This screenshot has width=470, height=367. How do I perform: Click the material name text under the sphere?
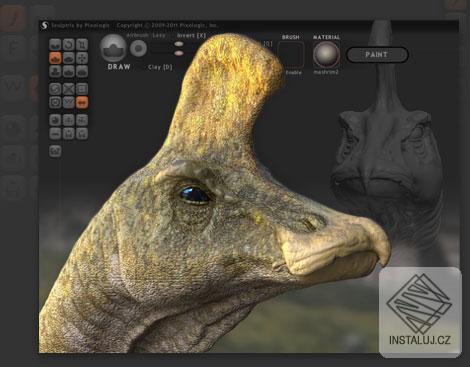point(326,72)
